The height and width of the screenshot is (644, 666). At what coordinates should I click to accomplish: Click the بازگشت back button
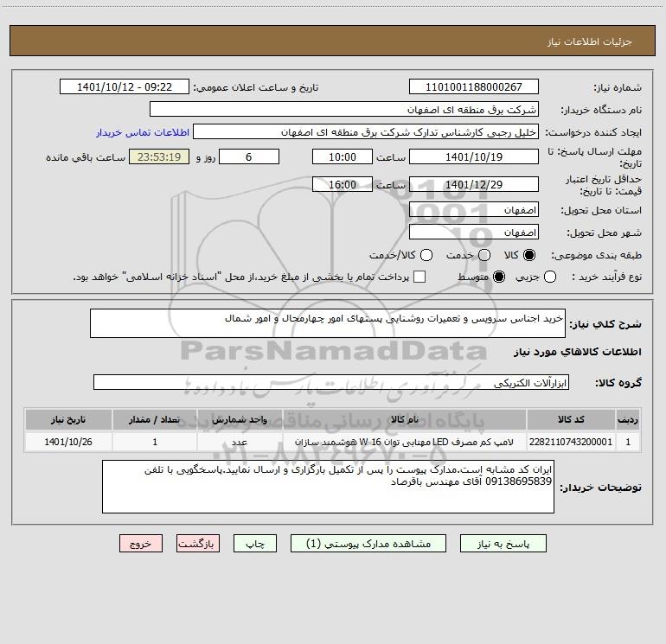(198, 544)
